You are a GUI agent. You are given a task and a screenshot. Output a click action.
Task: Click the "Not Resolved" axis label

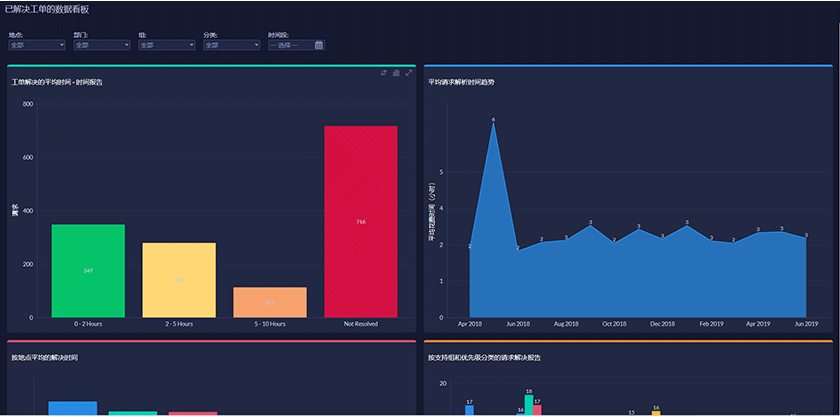click(361, 324)
